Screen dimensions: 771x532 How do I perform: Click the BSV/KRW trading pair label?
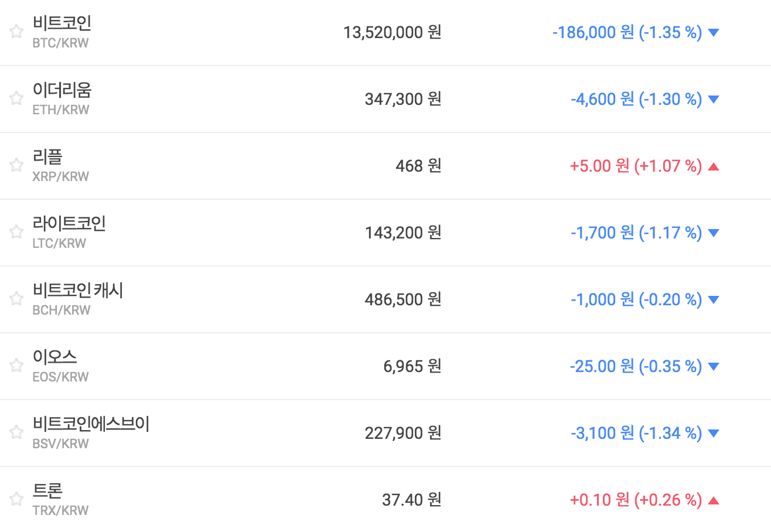coord(61,444)
